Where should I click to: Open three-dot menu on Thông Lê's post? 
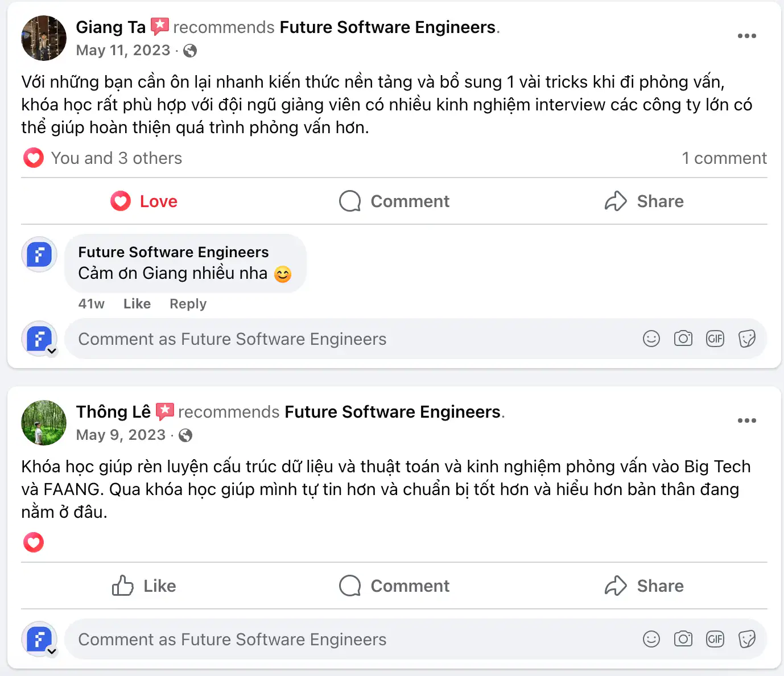tap(746, 421)
